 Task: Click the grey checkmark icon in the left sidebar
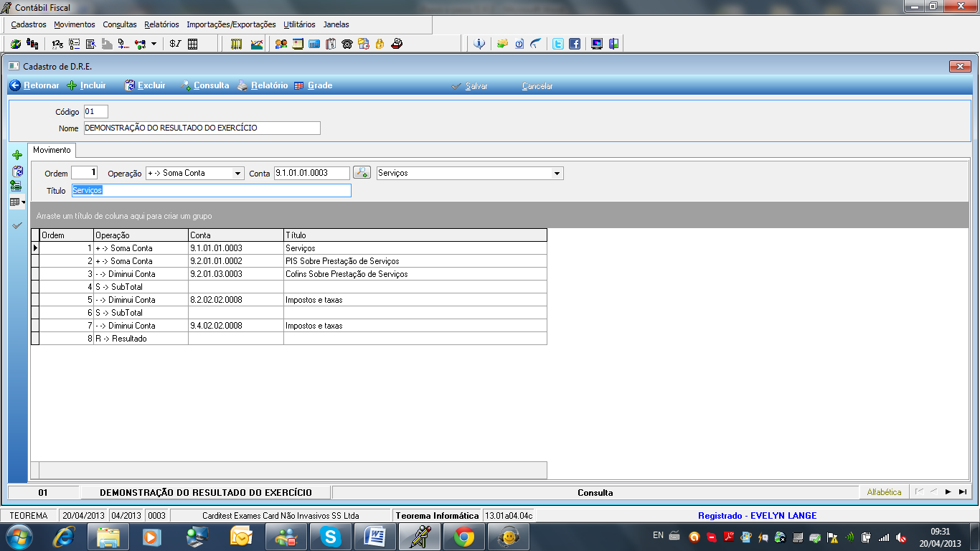tap(17, 225)
